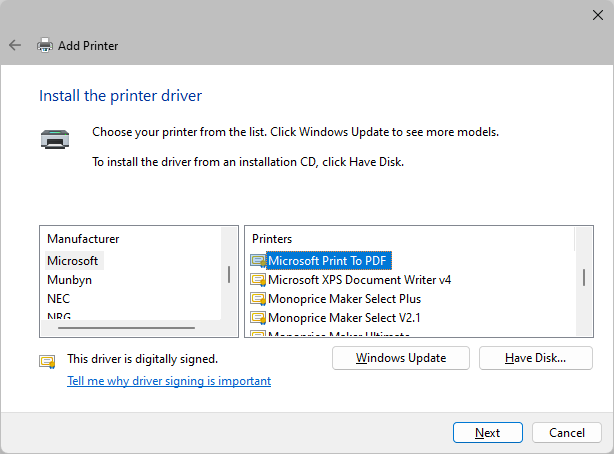Screen dimensions: 614x454
Task: Click the Have Disk button
Action: (x=535, y=358)
